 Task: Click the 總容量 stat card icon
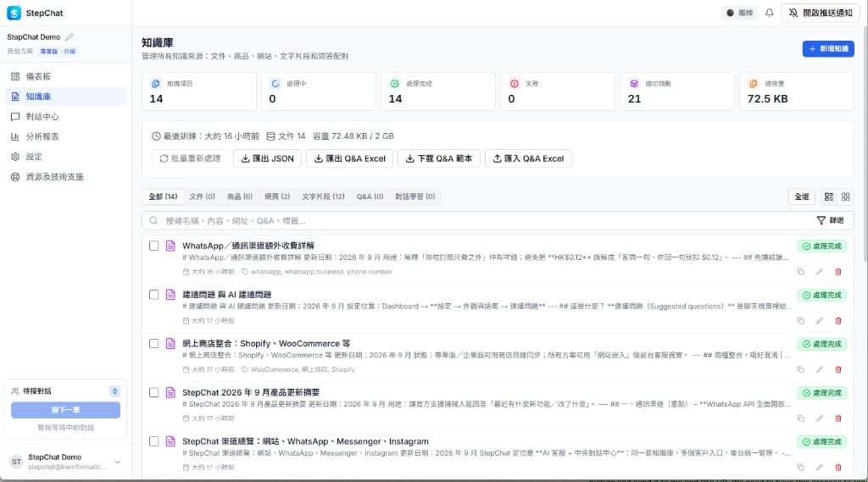pyautogui.click(x=754, y=84)
